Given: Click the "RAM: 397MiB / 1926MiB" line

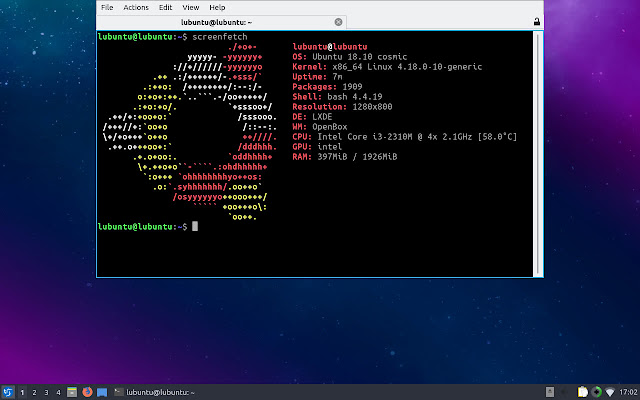Looking at the screenshot, I should [x=344, y=157].
